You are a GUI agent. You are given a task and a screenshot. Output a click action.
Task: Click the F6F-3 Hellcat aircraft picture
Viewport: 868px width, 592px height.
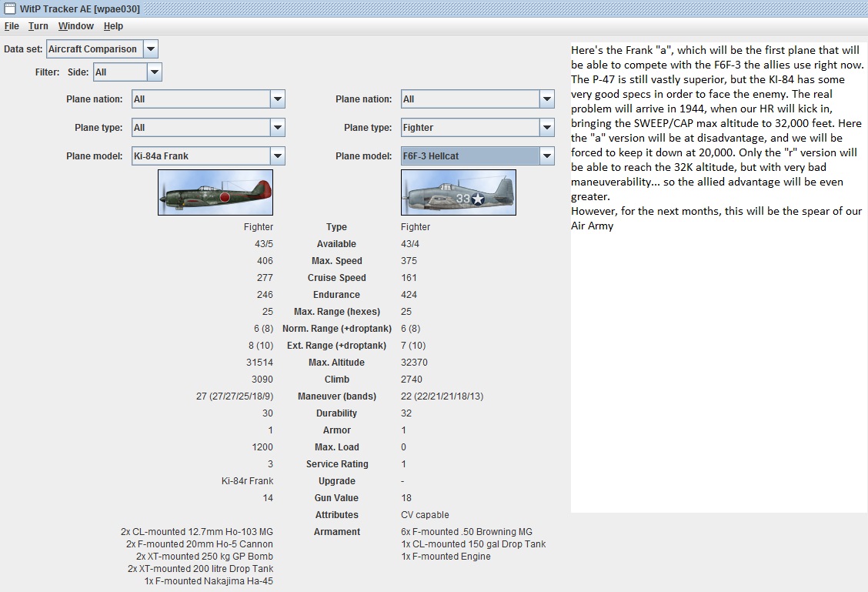point(459,192)
